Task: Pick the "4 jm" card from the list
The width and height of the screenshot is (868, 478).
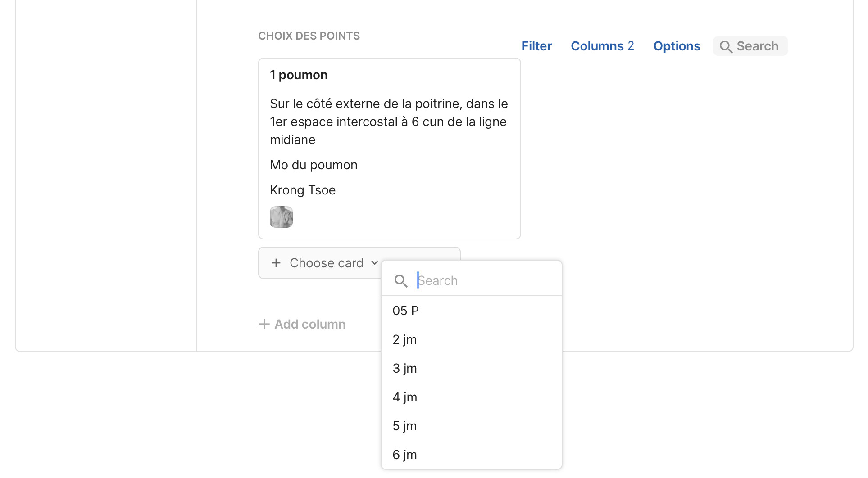Action: (404, 397)
